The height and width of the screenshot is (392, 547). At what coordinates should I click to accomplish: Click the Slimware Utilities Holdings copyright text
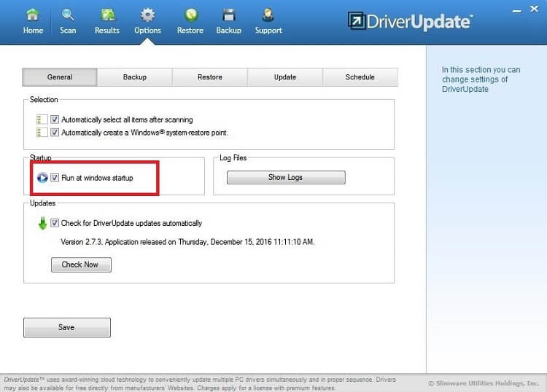point(484,383)
